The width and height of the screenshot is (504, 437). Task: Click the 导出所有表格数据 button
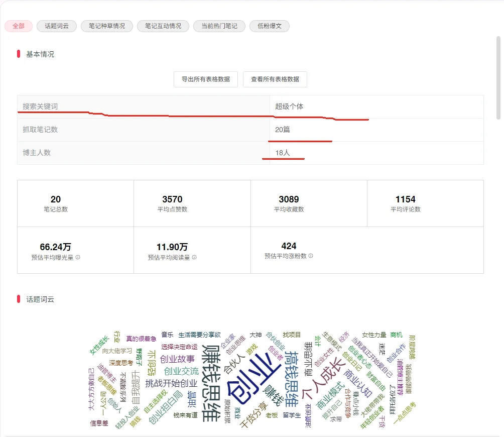206,79
